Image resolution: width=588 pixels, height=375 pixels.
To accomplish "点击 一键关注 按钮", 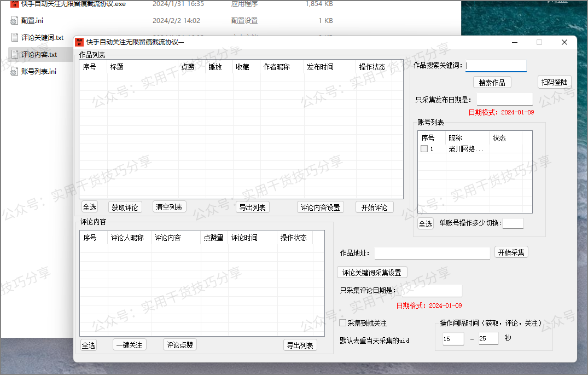I will click(x=130, y=344).
